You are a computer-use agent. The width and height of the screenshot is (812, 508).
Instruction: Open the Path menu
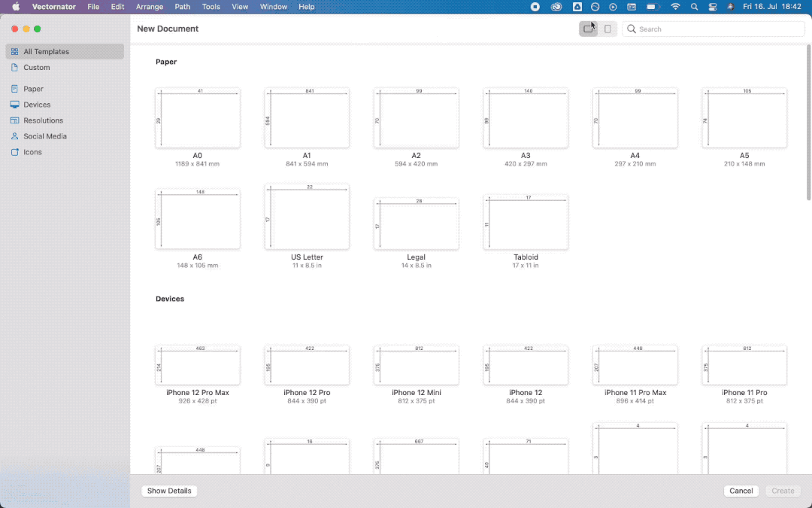point(182,7)
